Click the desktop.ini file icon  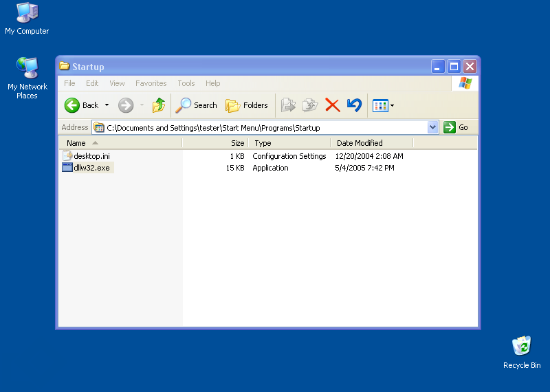tap(67, 155)
